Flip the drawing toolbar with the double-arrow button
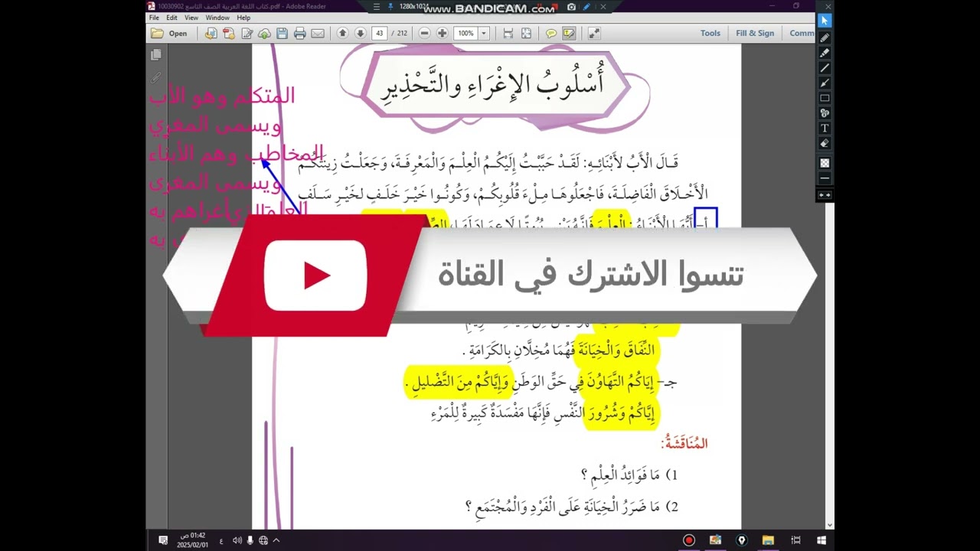Image resolution: width=980 pixels, height=551 pixels. pos(825,195)
